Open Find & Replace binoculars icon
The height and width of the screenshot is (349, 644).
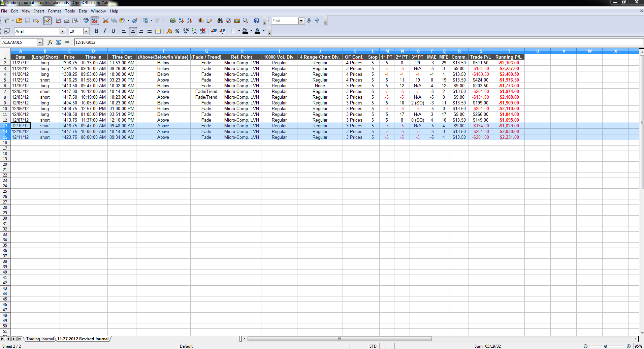coord(220,21)
